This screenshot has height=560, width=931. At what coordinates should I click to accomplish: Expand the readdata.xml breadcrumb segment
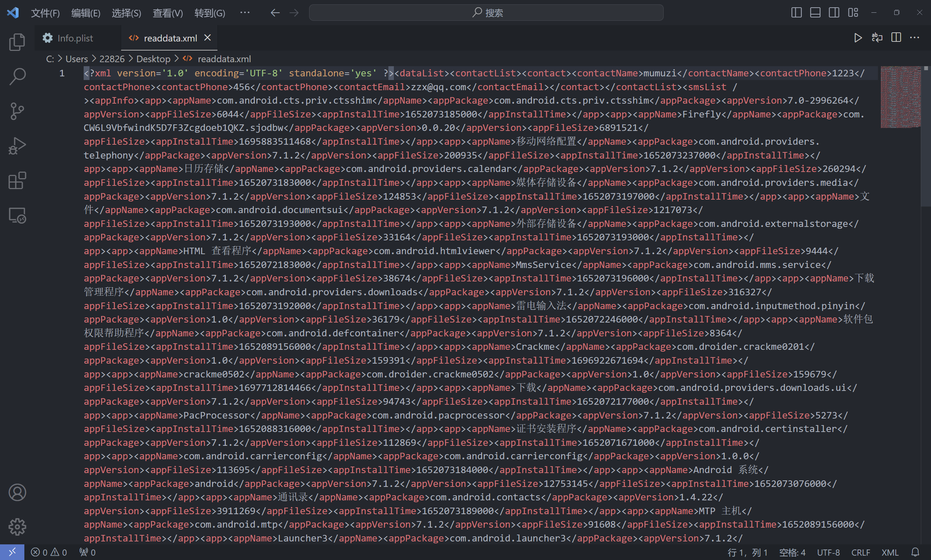click(224, 59)
